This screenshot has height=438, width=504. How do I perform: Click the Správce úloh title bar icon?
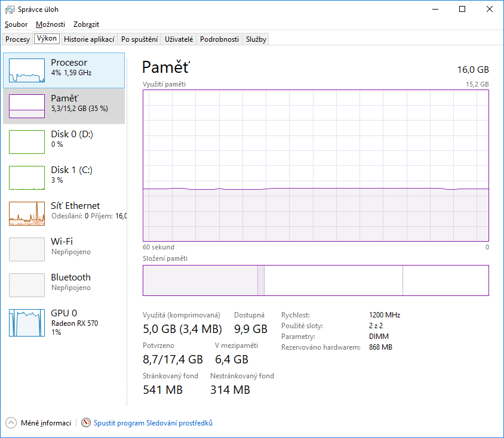coord(10,10)
